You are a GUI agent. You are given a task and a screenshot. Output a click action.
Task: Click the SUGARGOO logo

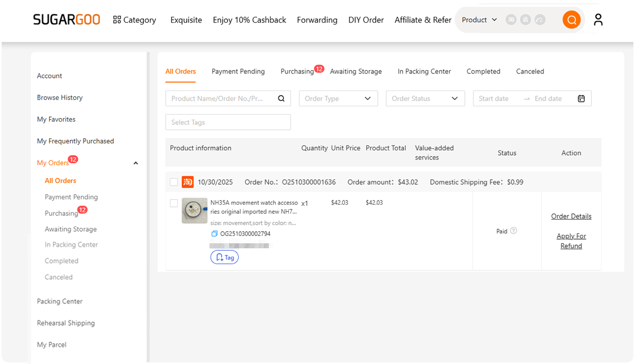click(x=66, y=19)
